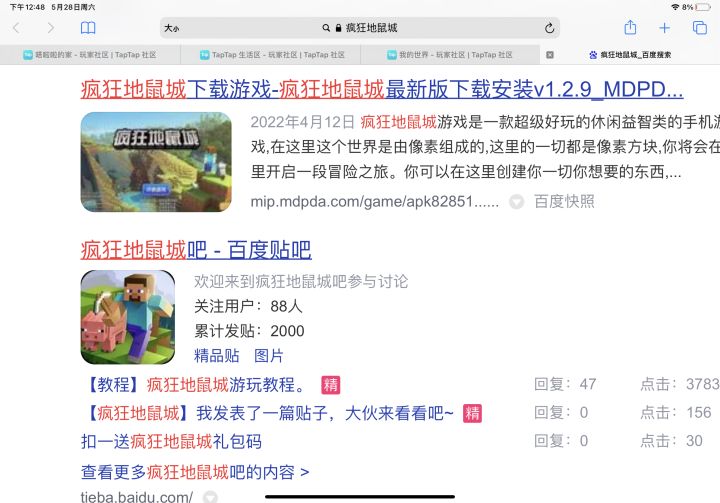The image size is (720, 503).
Task: Expand dropdown arrow beside mdpda URL
Action: click(x=517, y=202)
